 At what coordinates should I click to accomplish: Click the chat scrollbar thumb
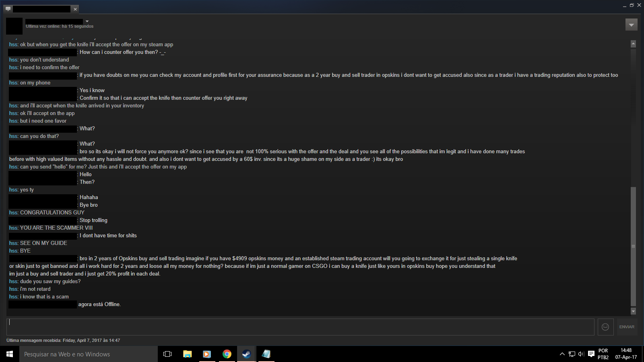633,246
